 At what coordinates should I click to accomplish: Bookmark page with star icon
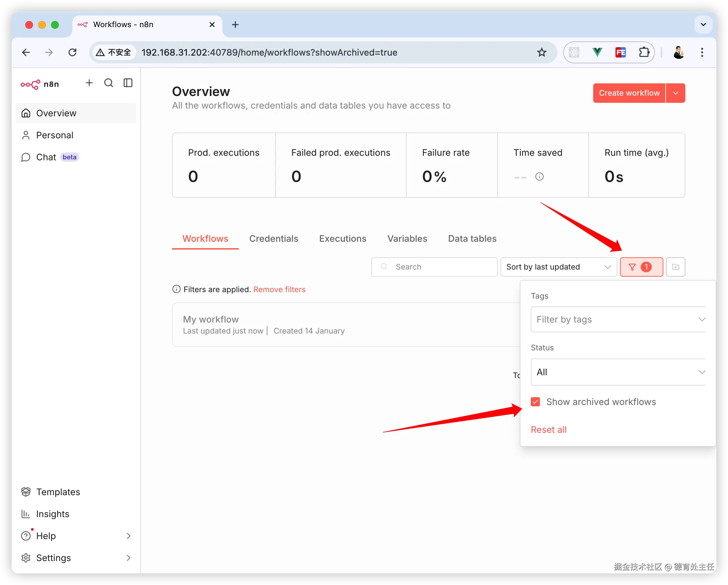coord(541,52)
